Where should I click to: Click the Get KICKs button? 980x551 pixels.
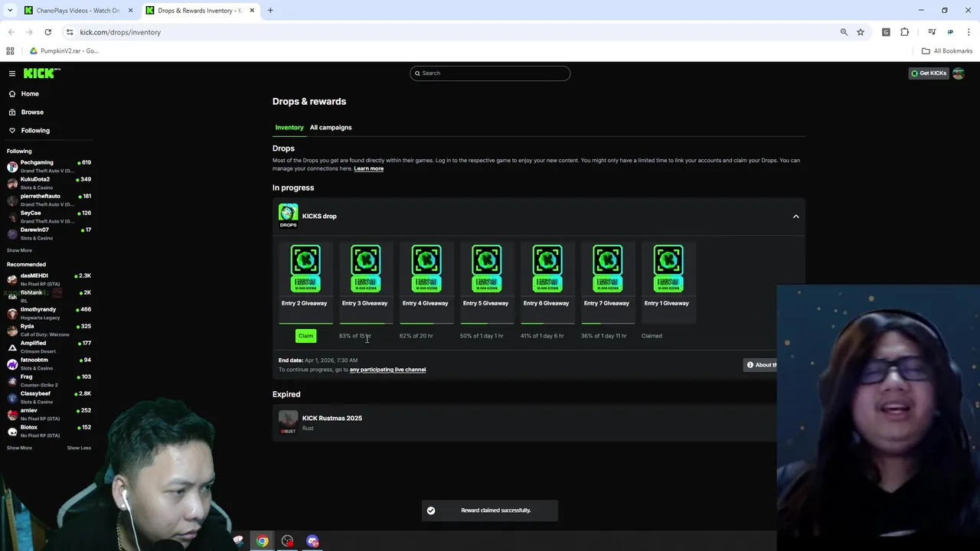pos(928,73)
